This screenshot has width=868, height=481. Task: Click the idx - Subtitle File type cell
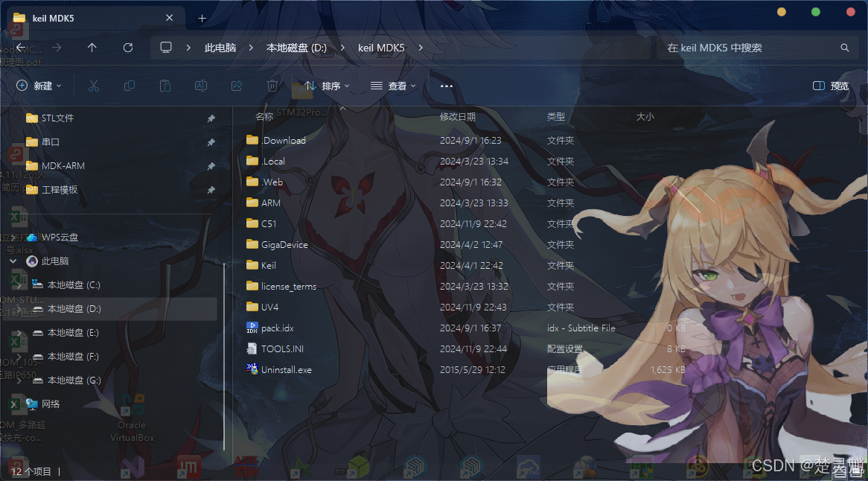pyautogui.click(x=581, y=328)
